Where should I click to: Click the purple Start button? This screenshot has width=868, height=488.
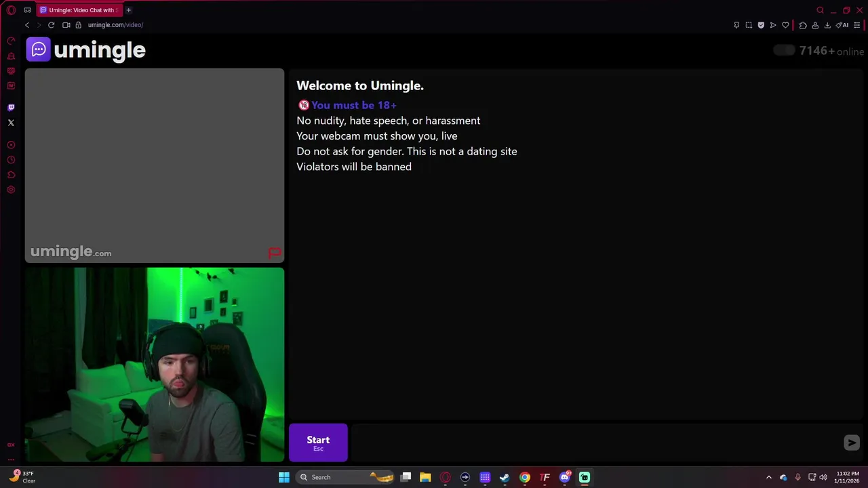point(318,443)
